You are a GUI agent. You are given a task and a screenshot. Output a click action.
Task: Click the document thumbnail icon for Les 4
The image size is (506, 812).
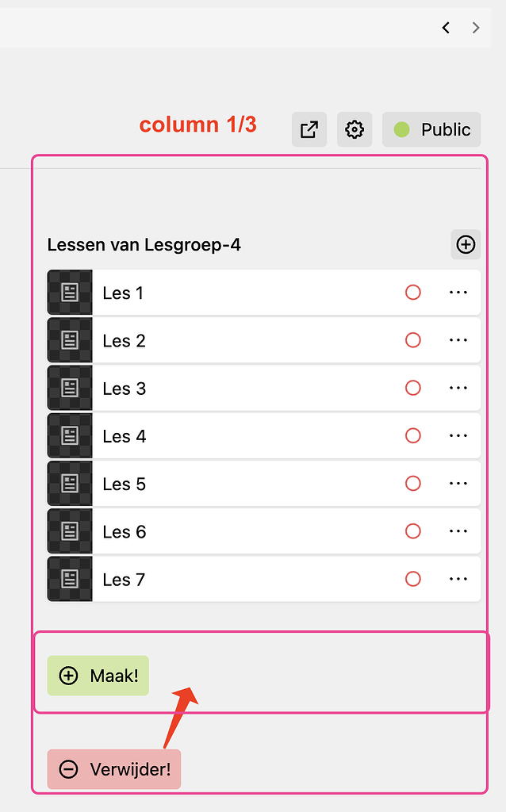click(x=69, y=435)
